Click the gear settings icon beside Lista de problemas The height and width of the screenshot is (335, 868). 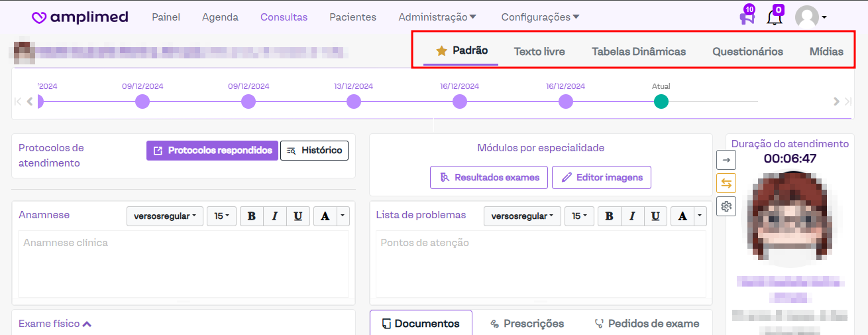click(x=726, y=206)
